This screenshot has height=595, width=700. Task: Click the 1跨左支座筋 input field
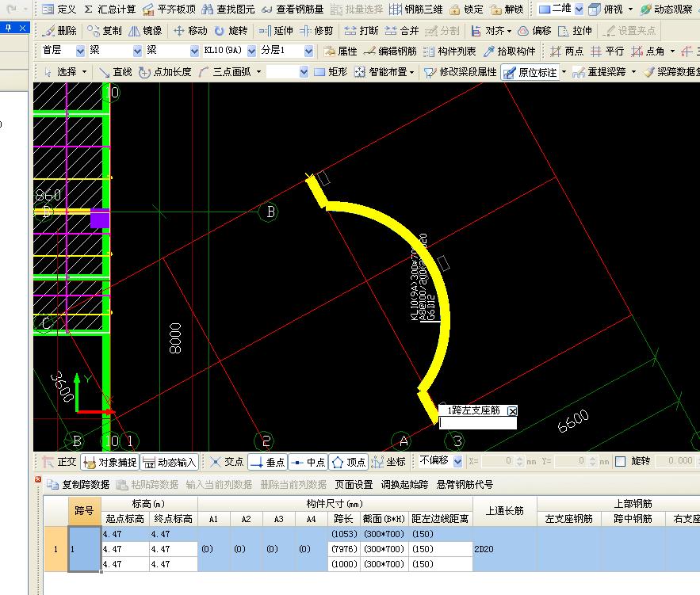[x=478, y=424]
